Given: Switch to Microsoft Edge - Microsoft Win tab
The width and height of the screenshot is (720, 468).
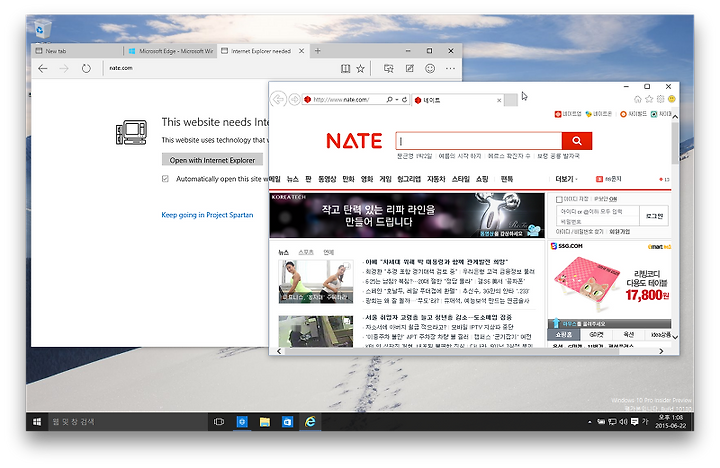Looking at the screenshot, I should pos(171,51).
